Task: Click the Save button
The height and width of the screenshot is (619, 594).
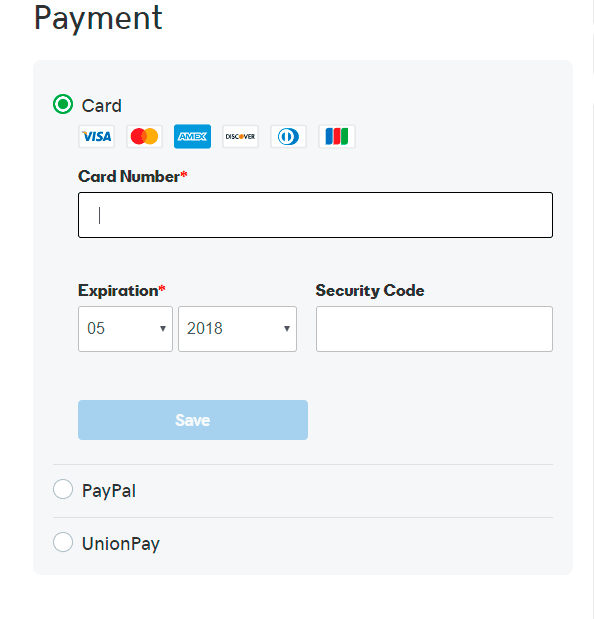Action: [x=193, y=420]
